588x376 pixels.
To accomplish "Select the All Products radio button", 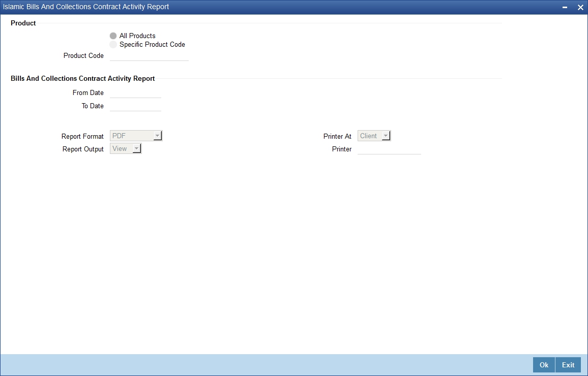I will pos(113,36).
